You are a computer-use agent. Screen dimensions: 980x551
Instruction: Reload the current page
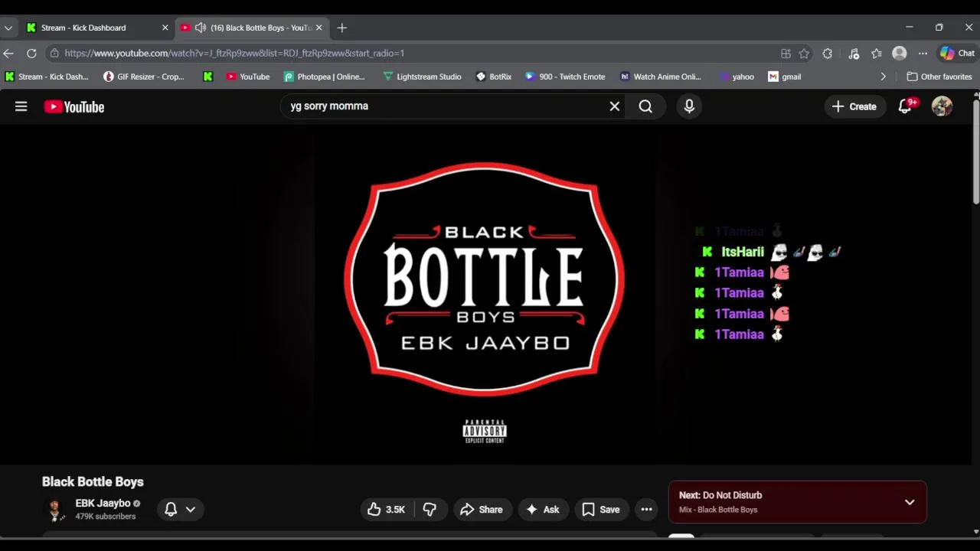coord(31,53)
